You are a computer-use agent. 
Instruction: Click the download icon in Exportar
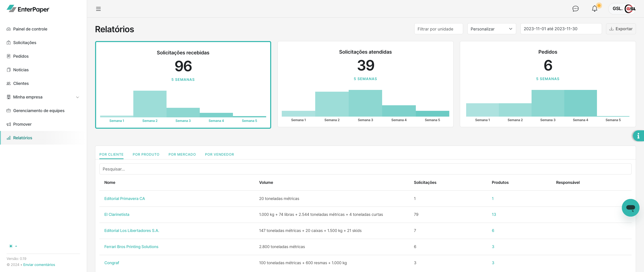click(x=612, y=29)
